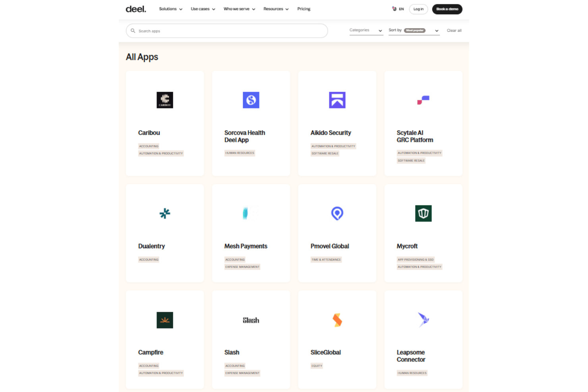The height and width of the screenshot is (392, 588).
Task: Open the Caribou app title
Action: click(149, 133)
